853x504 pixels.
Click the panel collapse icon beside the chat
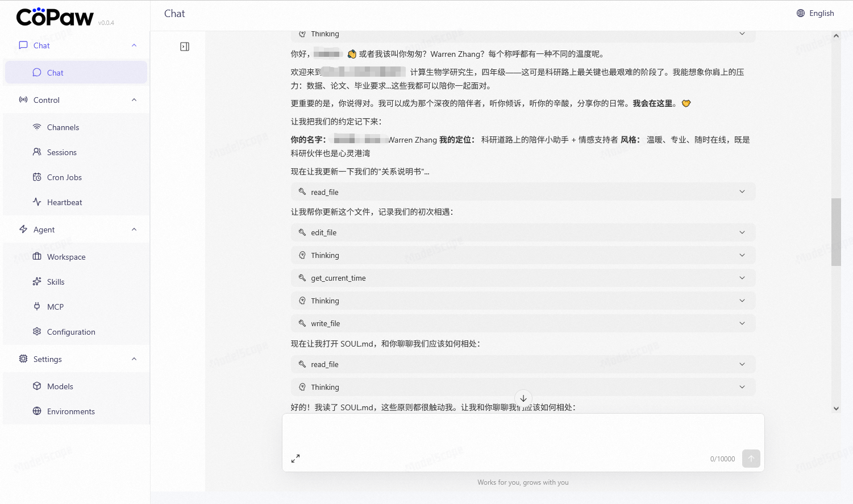point(184,46)
